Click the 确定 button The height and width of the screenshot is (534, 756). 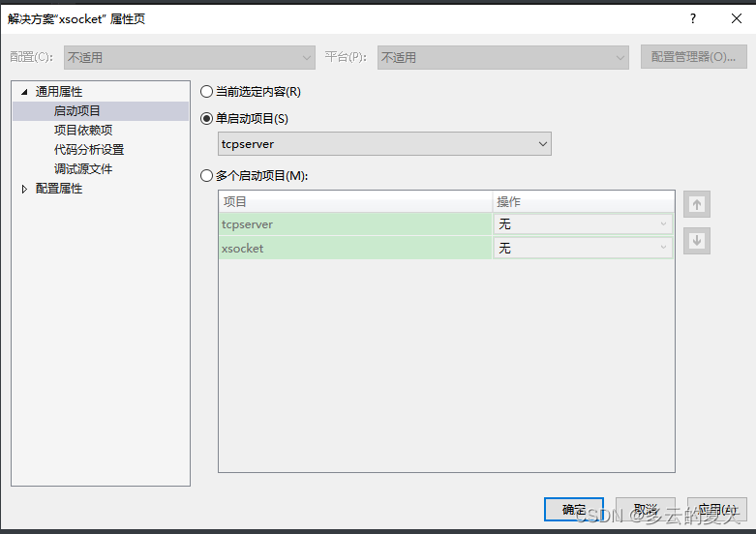[573, 510]
